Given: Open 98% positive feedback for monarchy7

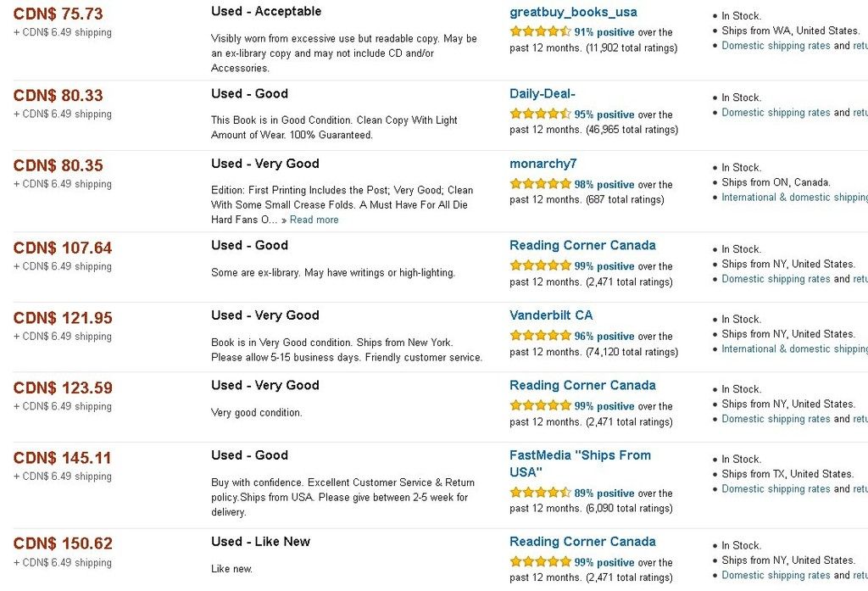Looking at the screenshot, I should 604,185.
